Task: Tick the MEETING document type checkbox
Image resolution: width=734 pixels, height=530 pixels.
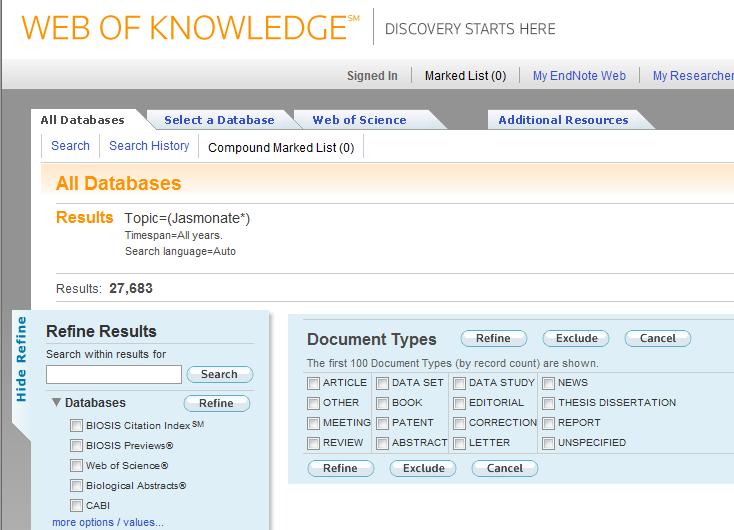Action: (313, 423)
